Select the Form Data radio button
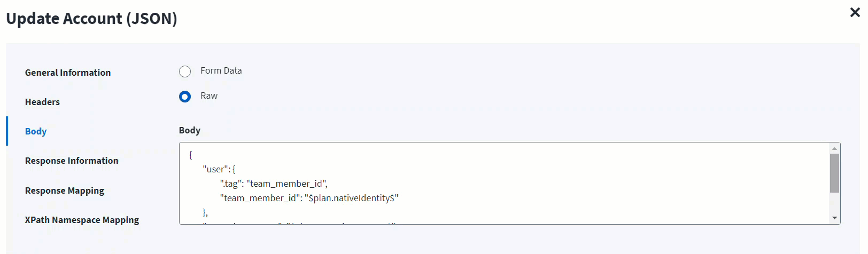 (185, 72)
